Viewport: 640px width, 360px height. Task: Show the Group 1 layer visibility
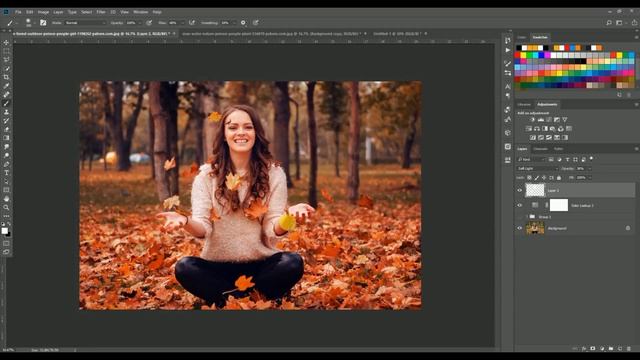520,217
